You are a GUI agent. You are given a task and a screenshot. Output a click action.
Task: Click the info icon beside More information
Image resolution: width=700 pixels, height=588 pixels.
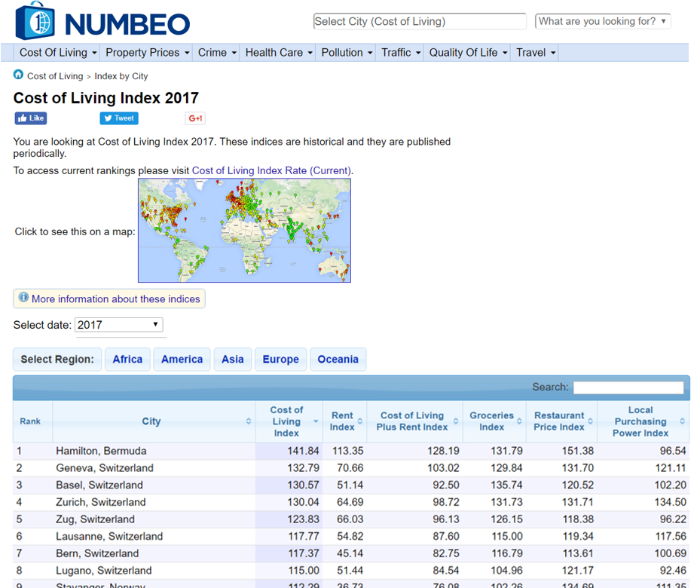[23, 297]
